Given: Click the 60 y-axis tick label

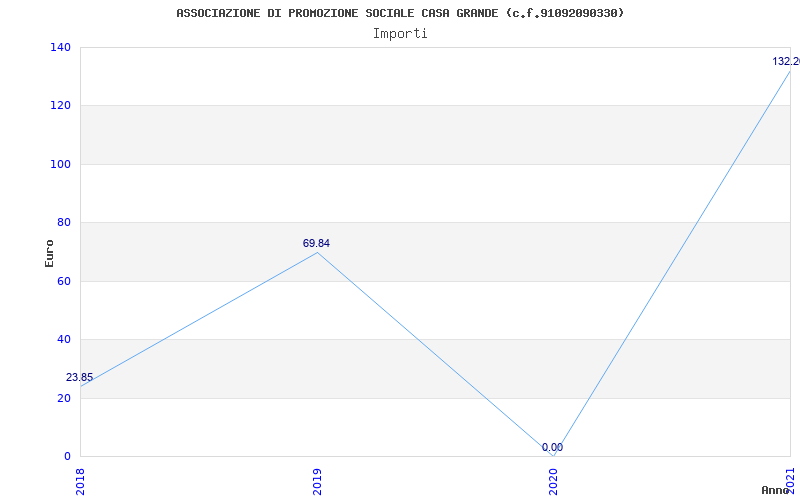Looking at the screenshot, I should [63, 281].
